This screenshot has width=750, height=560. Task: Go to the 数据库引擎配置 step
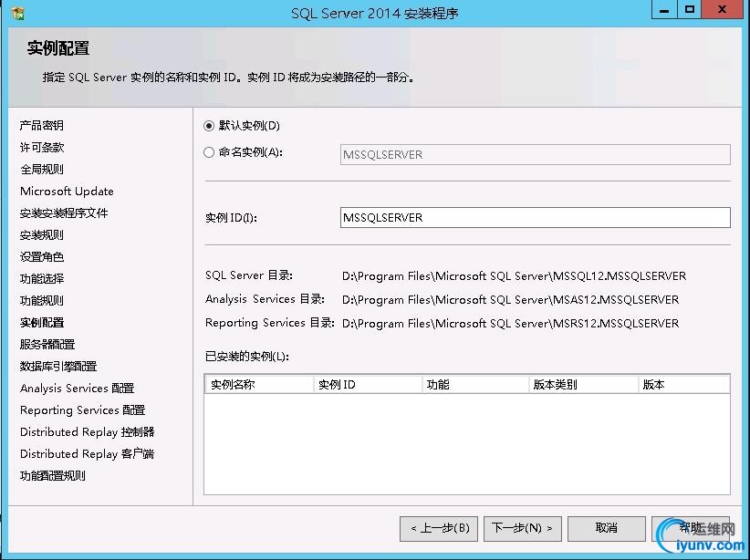click(58, 367)
